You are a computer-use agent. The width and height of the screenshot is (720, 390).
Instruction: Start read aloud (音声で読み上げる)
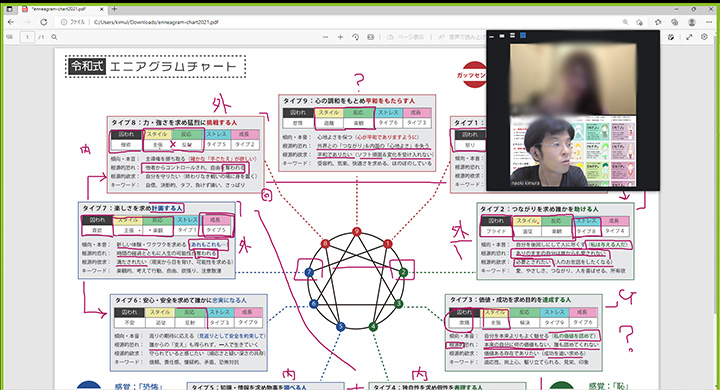(461, 37)
